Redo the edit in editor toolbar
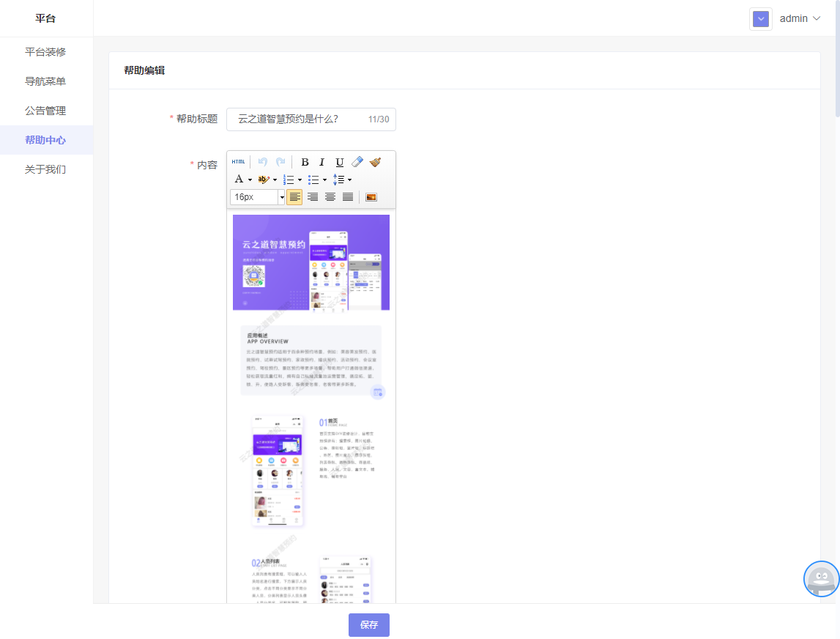Viewport: 840px width, 639px height. [280, 162]
